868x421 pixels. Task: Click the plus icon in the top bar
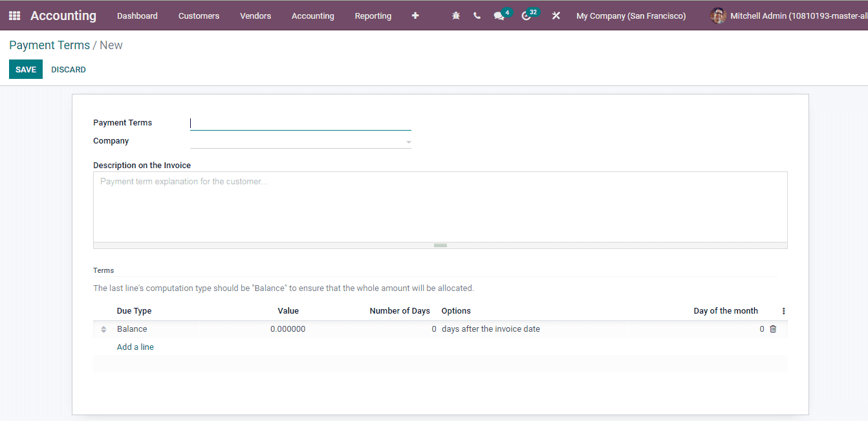pos(415,15)
